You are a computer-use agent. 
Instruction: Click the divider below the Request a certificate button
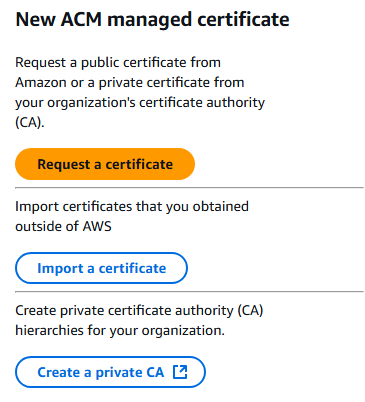click(189, 188)
